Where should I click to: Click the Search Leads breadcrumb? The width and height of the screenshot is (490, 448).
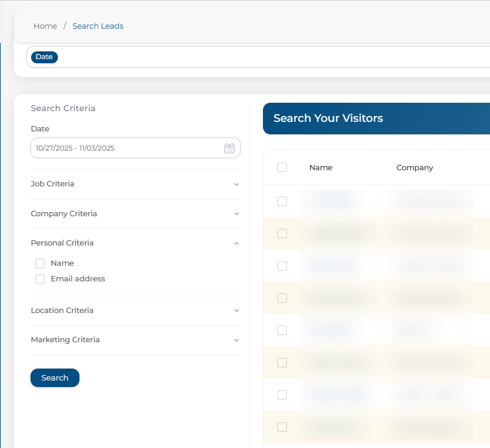(x=98, y=26)
